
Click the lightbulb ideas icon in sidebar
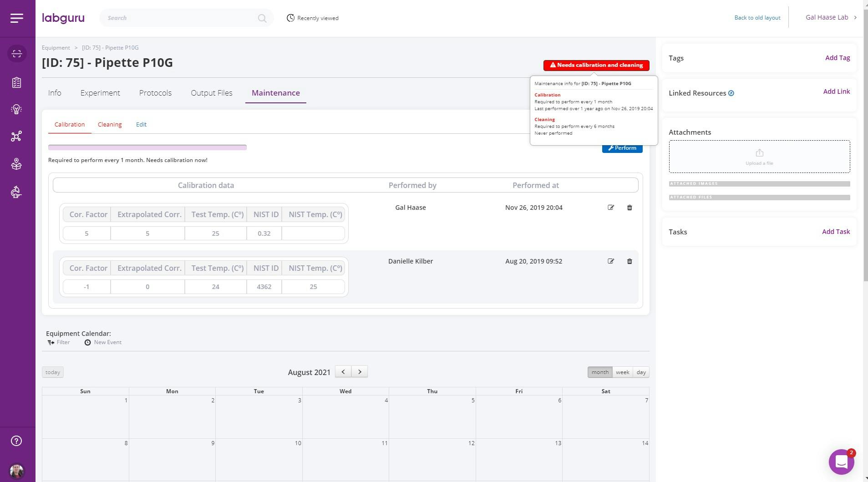pos(17,109)
